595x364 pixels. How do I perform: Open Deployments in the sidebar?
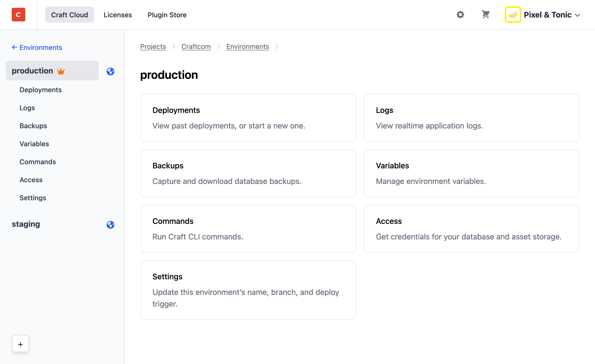pyautogui.click(x=41, y=90)
